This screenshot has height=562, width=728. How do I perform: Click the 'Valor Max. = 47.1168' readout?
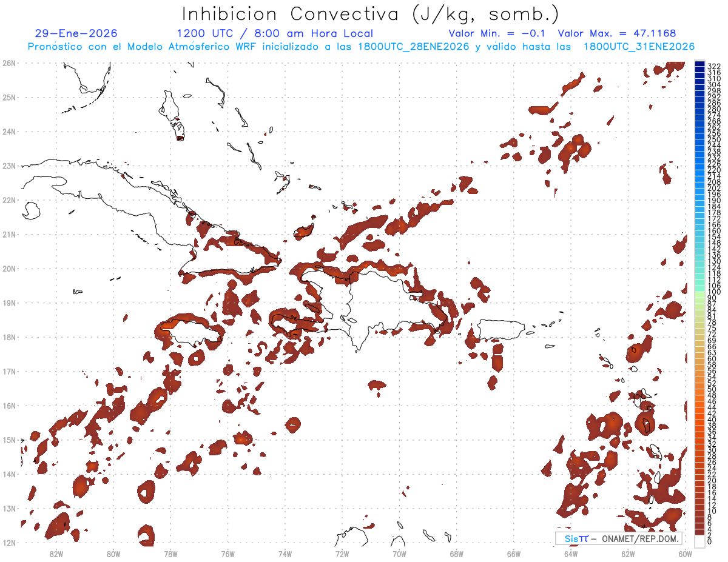pos(617,33)
